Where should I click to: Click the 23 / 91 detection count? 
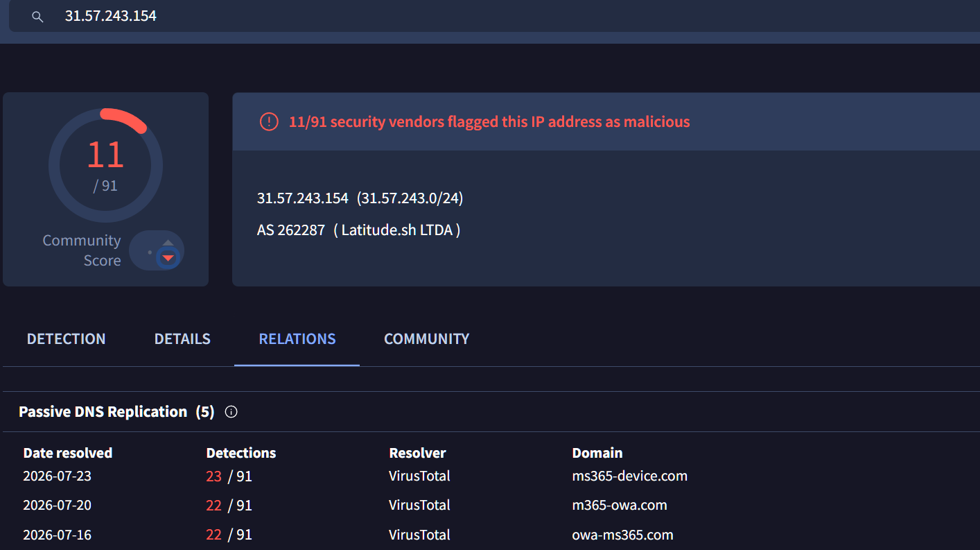click(x=229, y=476)
